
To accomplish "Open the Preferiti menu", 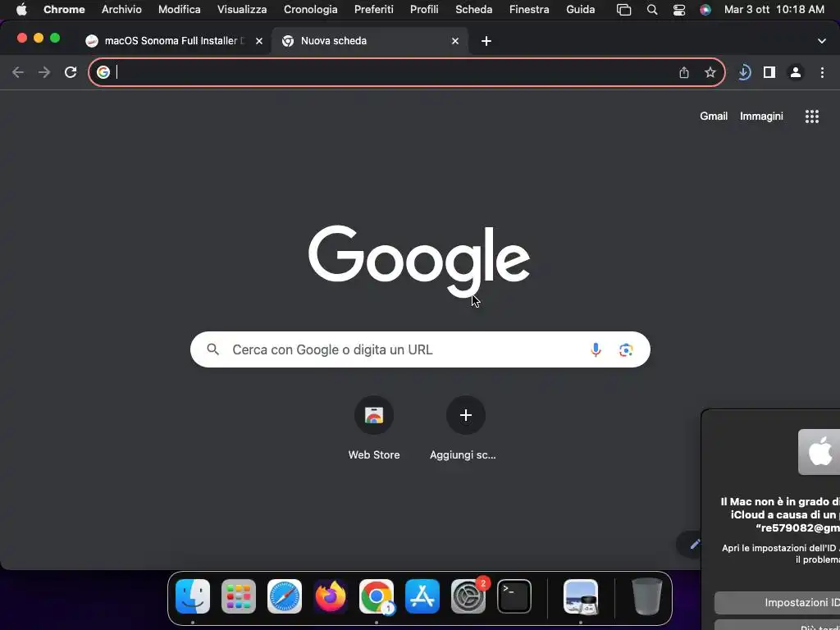I will coord(374,10).
